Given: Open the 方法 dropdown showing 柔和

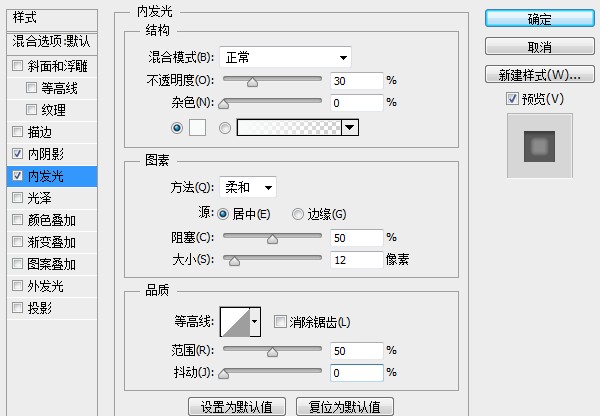Looking at the screenshot, I should 248,187.
